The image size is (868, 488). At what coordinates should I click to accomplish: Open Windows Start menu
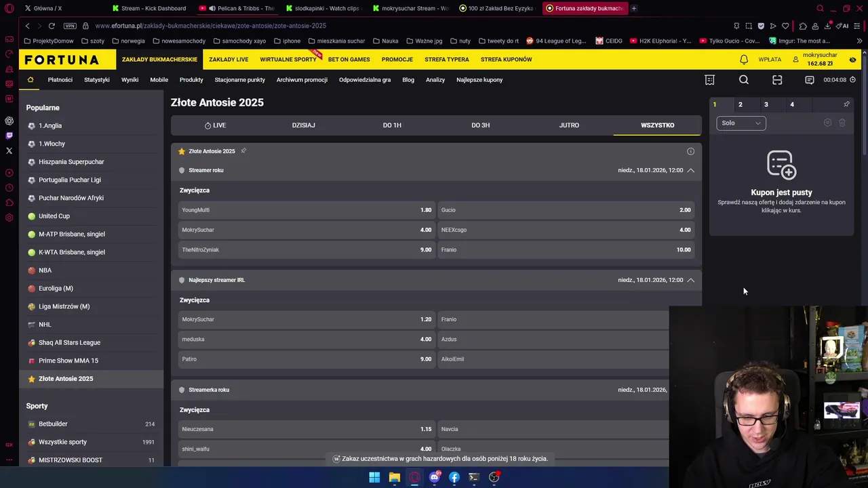tap(374, 477)
